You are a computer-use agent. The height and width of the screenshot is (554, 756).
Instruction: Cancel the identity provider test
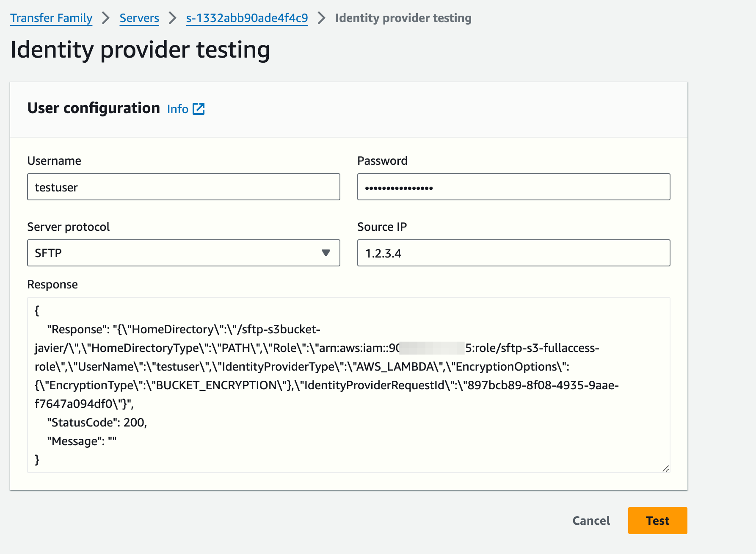(591, 521)
